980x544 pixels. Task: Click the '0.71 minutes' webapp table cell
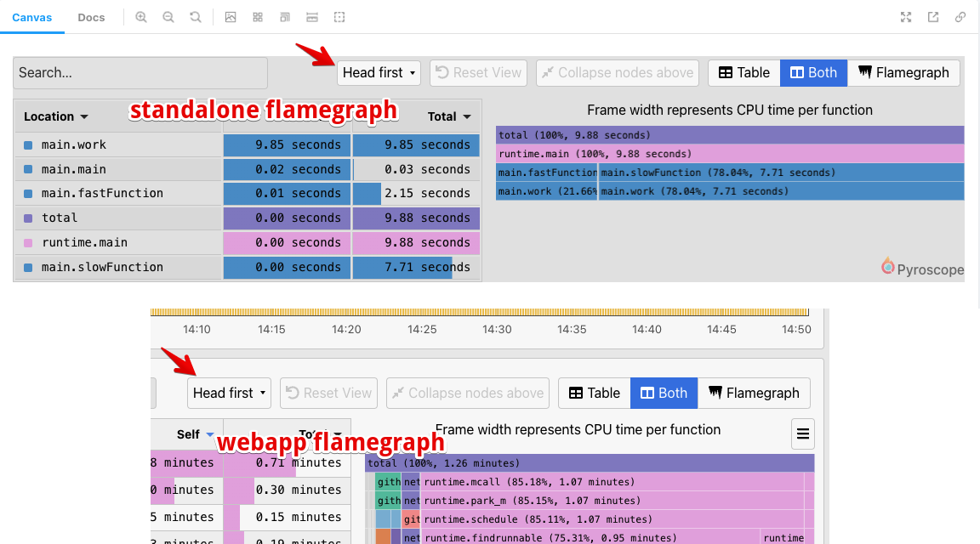288,462
